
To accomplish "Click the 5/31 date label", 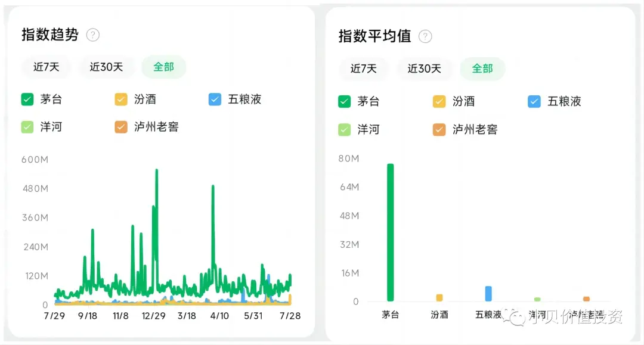I will coord(253,316).
